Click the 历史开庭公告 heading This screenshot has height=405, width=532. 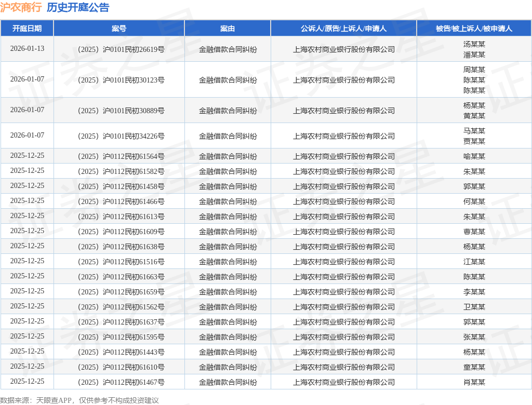click(78, 7)
